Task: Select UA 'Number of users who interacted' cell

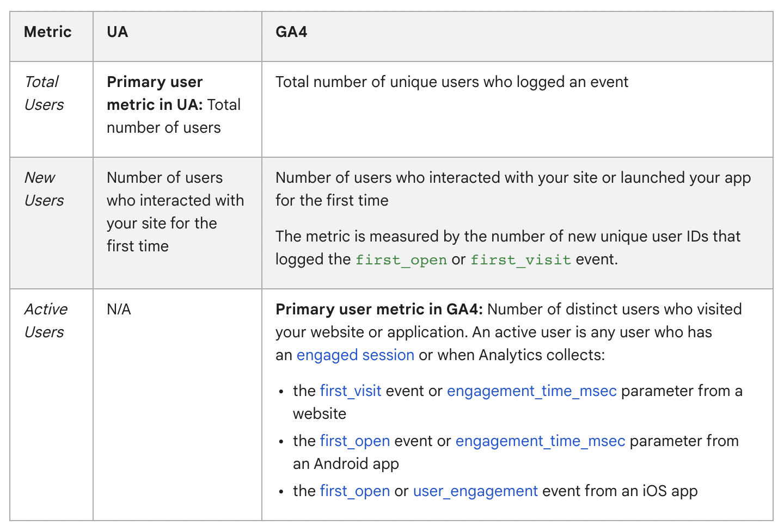Action: 177,223
